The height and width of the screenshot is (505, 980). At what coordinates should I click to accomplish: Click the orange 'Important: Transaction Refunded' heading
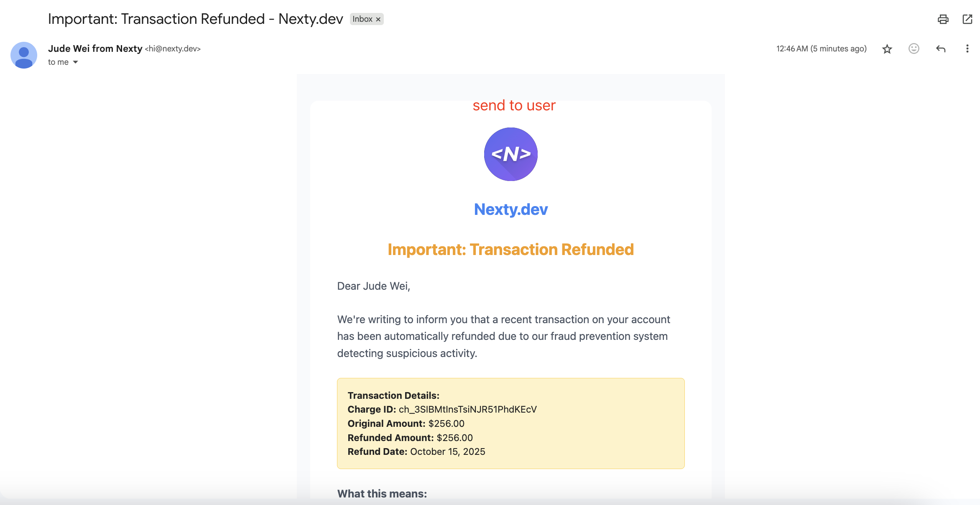tap(510, 250)
